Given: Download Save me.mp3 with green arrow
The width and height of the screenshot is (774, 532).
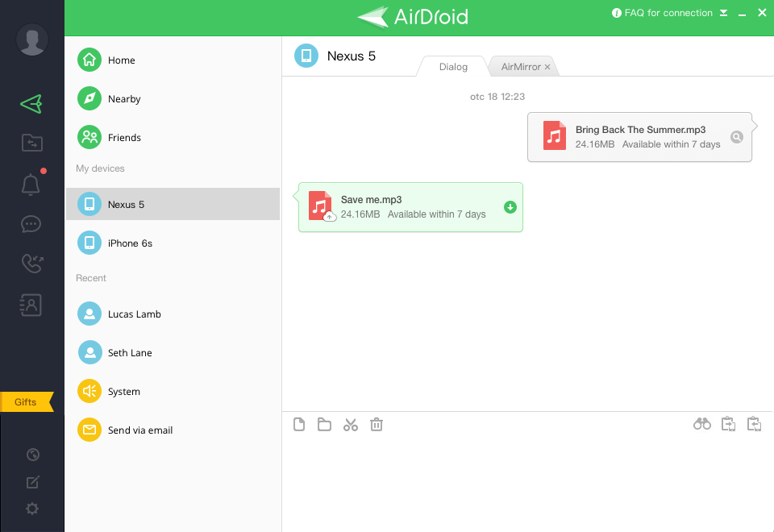Looking at the screenshot, I should pyautogui.click(x=510, y=207).
